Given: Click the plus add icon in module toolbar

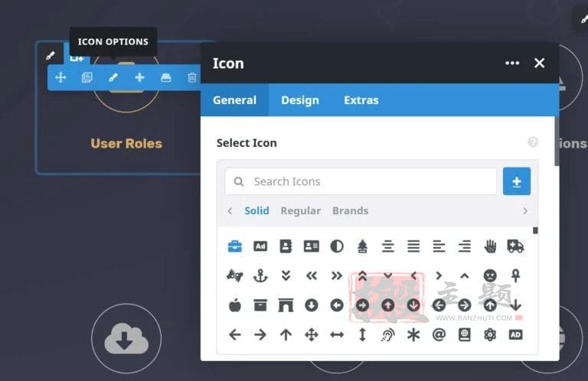Looking at the screenshot, I should 139,77.
